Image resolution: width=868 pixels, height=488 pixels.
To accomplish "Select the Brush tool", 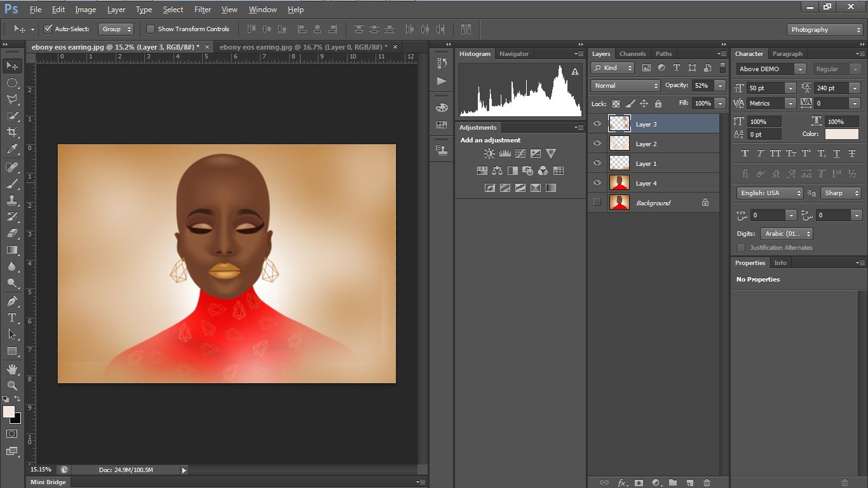I will click(12, 184).
